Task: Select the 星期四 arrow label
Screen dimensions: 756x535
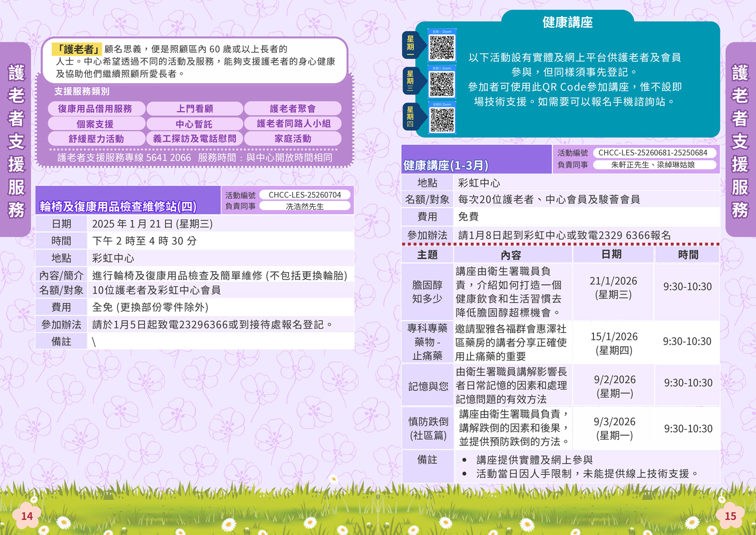Action: tap(411, 117)
